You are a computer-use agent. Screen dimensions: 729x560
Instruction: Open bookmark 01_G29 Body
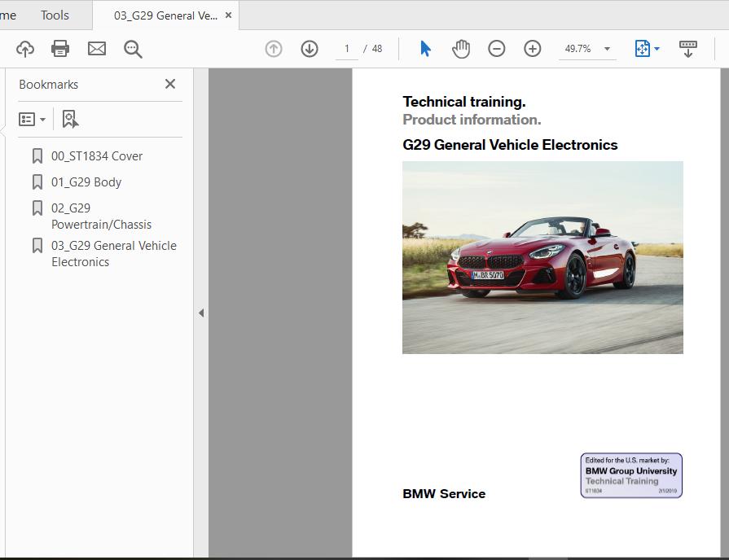pyautogui.click(x=86, y=182)
